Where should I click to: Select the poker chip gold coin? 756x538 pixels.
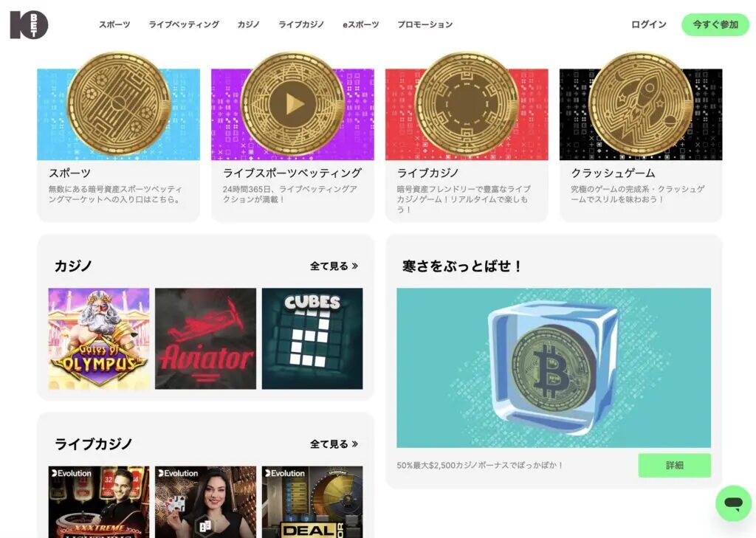point(467,103)
